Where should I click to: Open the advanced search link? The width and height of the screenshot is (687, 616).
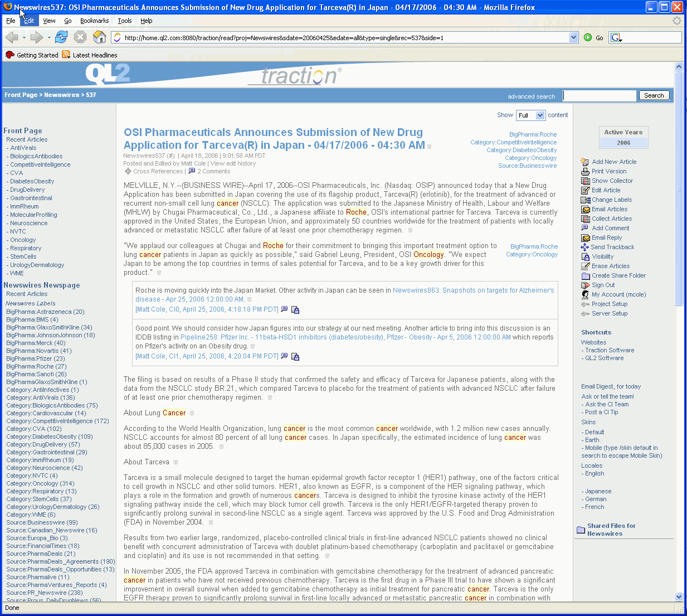(x=531, y=96)
